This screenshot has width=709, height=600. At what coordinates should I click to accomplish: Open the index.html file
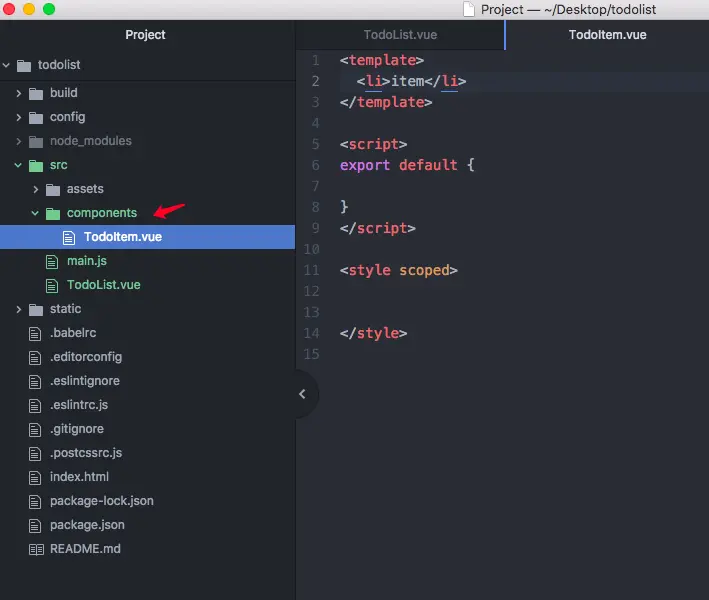(79, 477)
